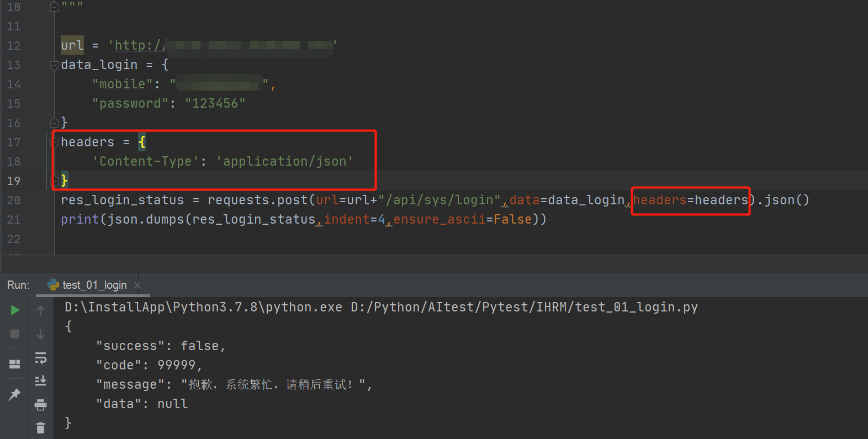Open the http:// URL link on line 12
The width and height of the screenshot is (868, 439).
tap(140, 45)
